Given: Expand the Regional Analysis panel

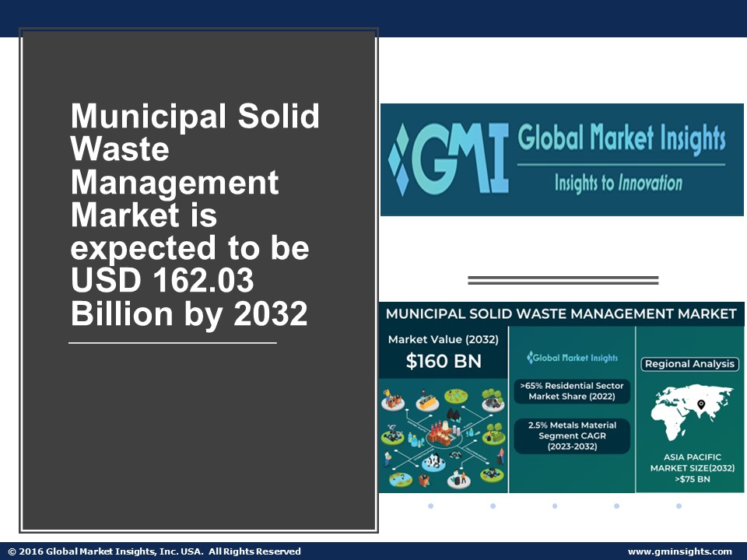Looking at the screenshot, I should (x=689, y=362).
